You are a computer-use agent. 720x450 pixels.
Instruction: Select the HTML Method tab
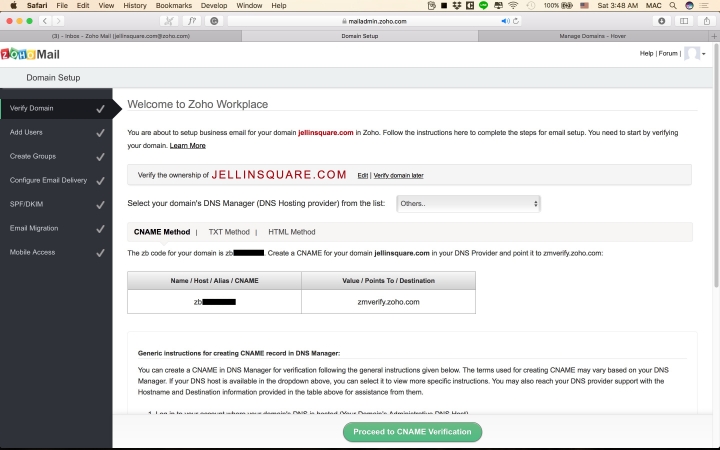click(x=292, y=232)
